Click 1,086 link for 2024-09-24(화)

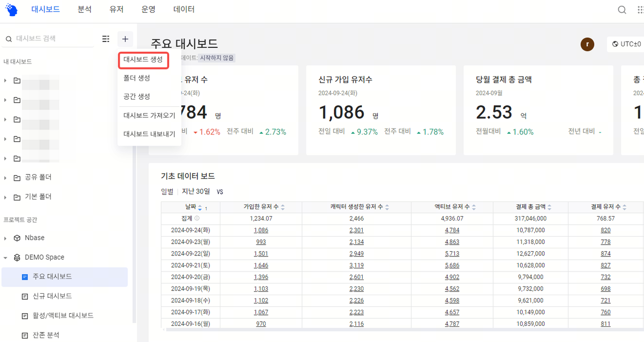(261, 230)
